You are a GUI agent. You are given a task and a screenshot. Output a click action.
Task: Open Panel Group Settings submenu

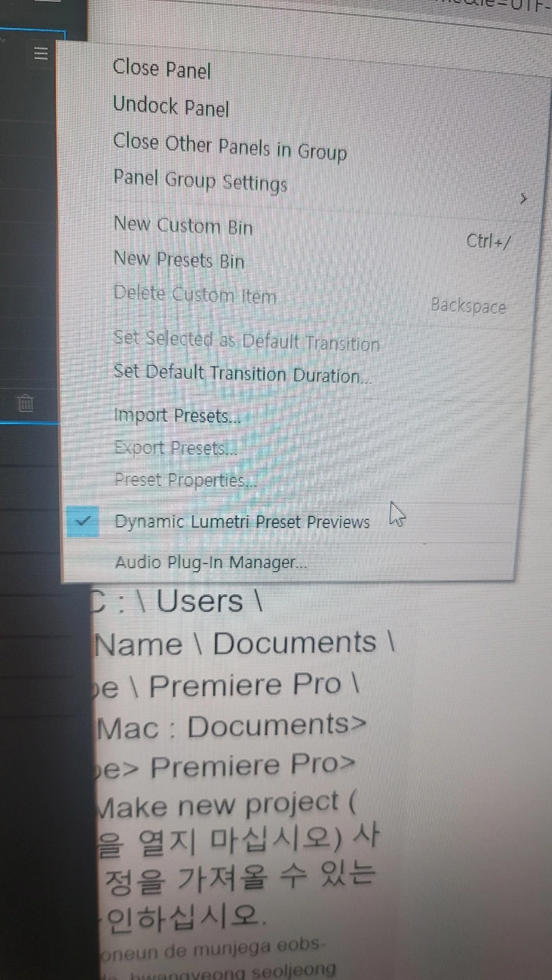point(200,181)
